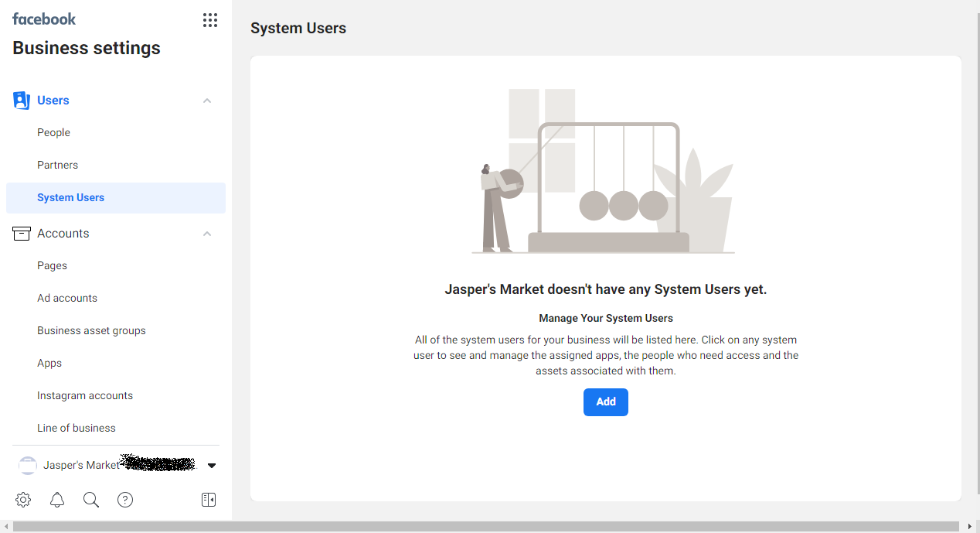Collapse the Accounts section chevron

pos(207,234)
